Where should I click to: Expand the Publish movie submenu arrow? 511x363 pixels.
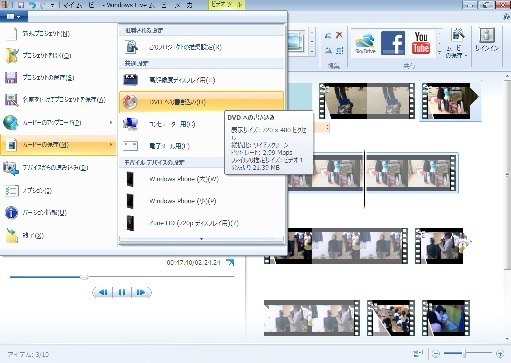click(x=111, y=123)
